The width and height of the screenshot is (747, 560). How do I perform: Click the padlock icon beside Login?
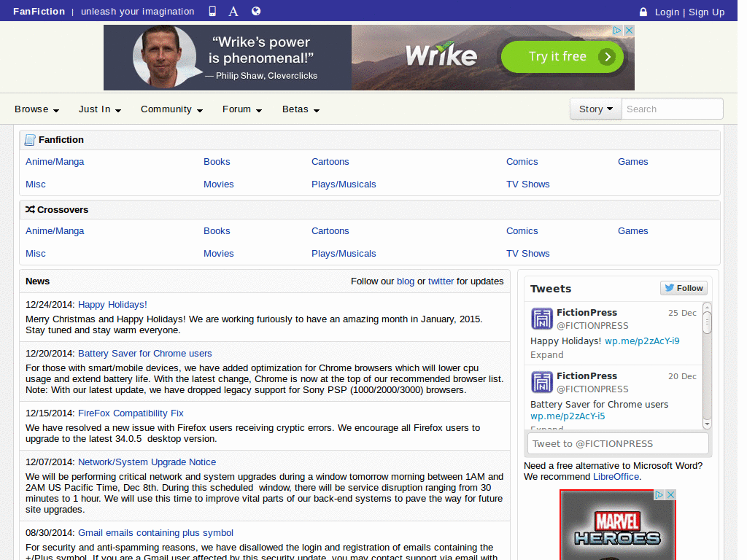643,12
